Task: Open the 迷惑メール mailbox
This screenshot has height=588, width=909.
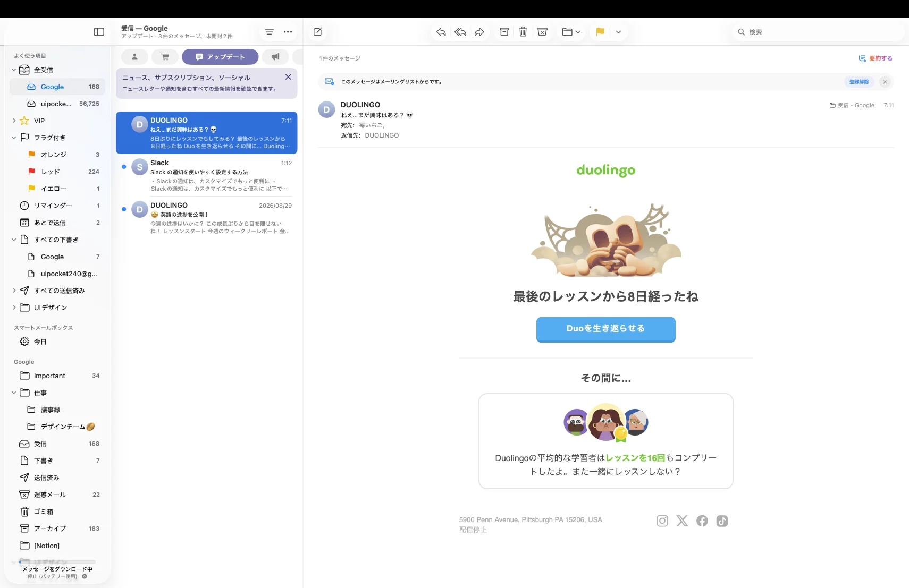Action: click(x=57, y=495)
